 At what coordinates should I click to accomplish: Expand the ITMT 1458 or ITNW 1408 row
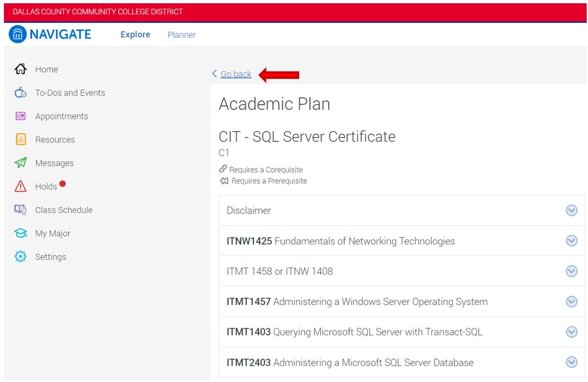point(572,271)
